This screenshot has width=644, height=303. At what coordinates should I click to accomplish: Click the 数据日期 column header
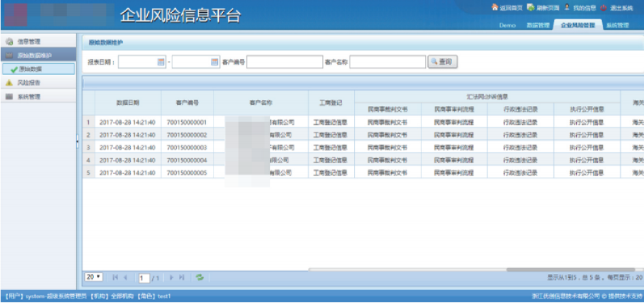coord(128,103)
